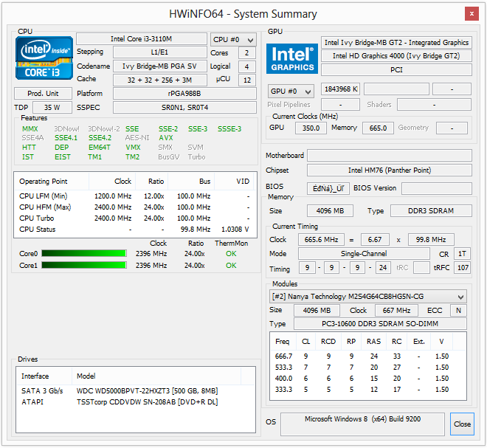Open the GPU #0 dropdown
Image resolution: width=487 pixels, height=448 pixels.
[x=291, y=92]
